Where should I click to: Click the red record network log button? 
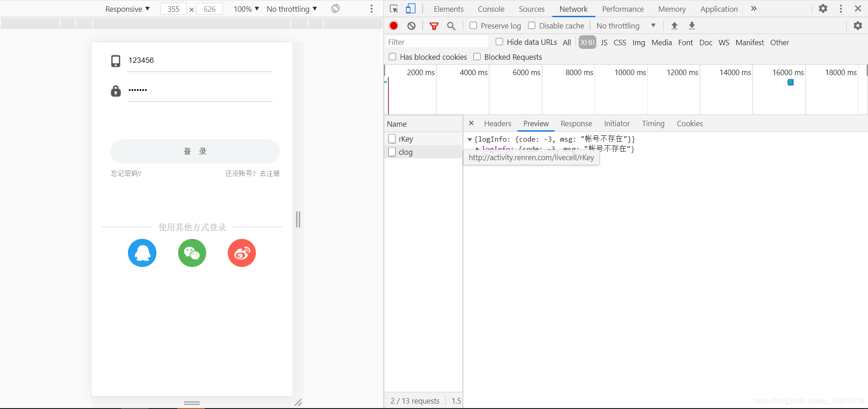point(394,26)
